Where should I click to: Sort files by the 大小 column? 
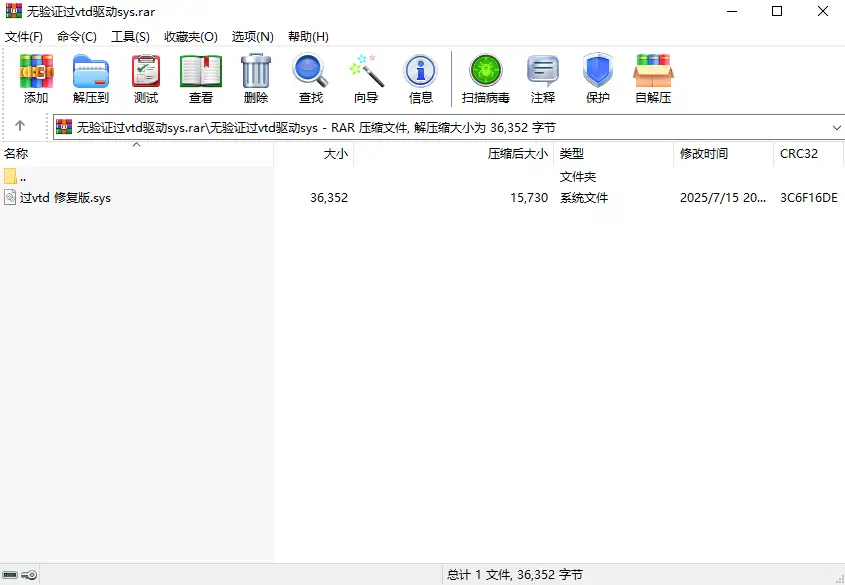[x=332, y=154]
